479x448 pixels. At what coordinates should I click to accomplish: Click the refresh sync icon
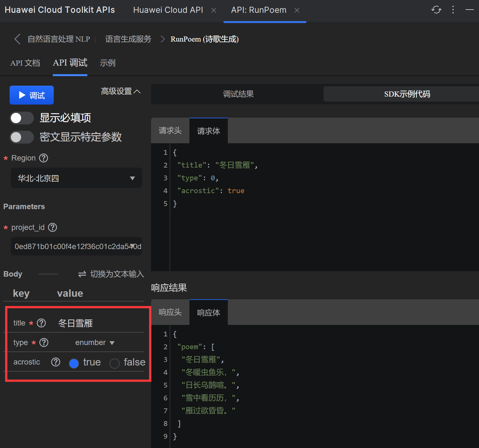tap(436, 10)
